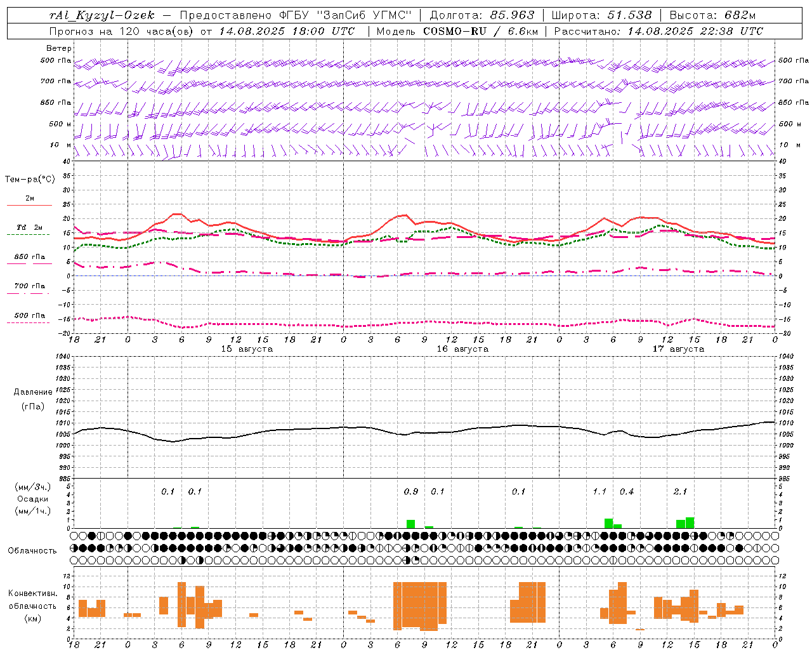Click the 15 августа date label
The image size is (812, 650).
click(247, 349)
